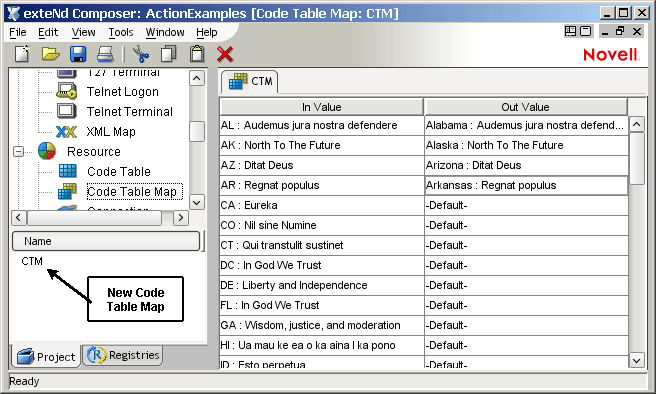This screenshot has height=394, width=656.
Task: Click the Save floppy disk icon
Action: click(x=78, y=54)
